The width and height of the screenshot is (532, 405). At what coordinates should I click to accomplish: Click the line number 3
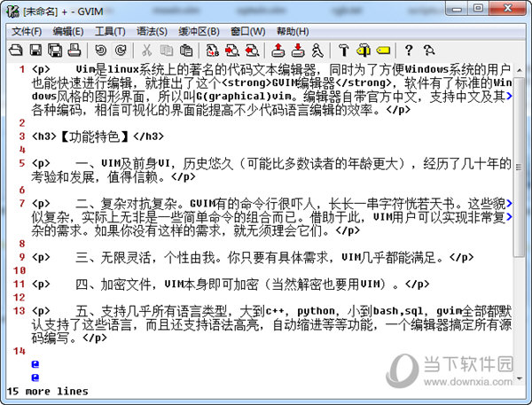tap(22, 136)
